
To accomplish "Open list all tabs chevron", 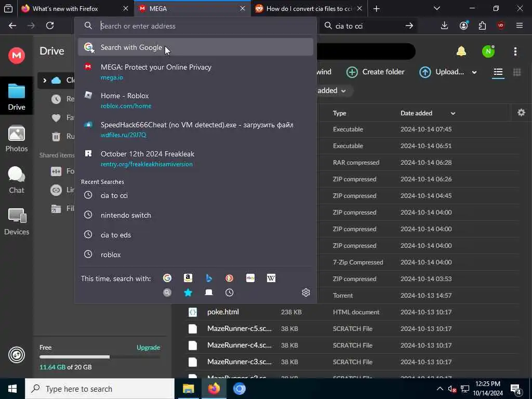I will [x=437, y=8].
